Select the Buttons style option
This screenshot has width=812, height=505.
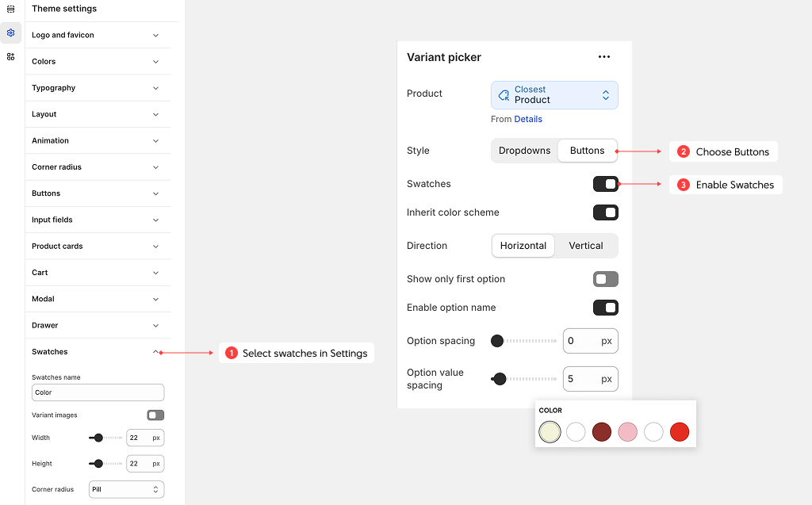point(587,151)
